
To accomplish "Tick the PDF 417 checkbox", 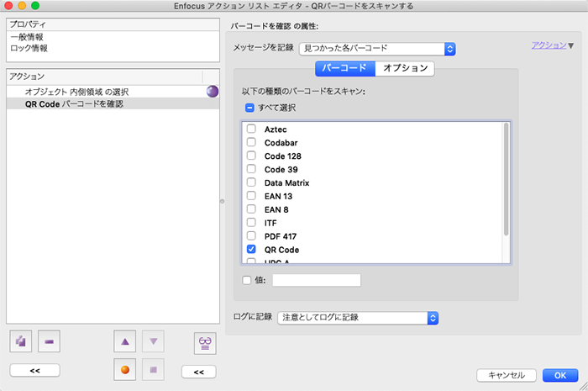I will [x=251, y=235].
